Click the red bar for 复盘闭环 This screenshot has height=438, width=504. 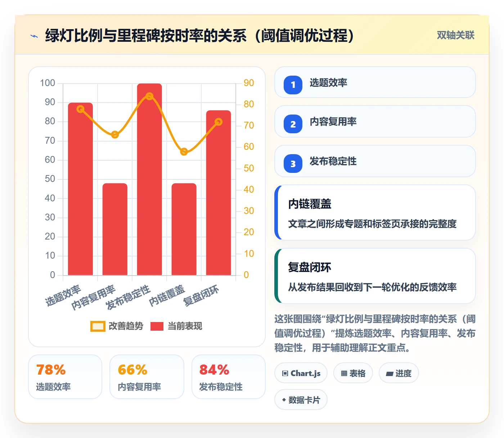pyautogui.click(x=219, y=193)
